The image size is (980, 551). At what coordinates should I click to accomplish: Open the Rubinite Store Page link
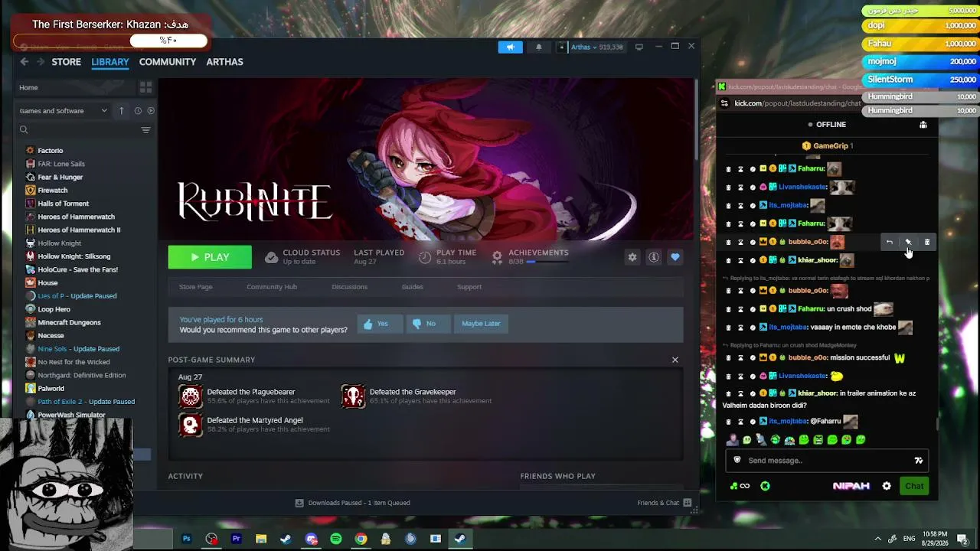(196, 287)
